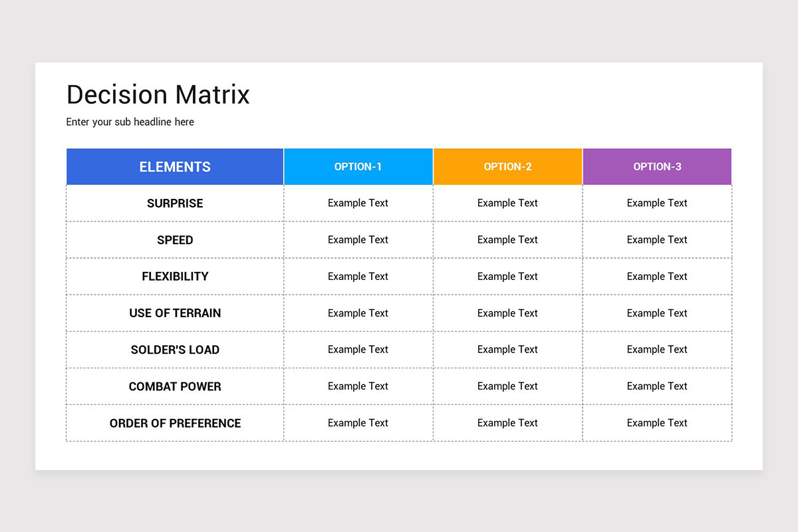Select the USE OF TERRAIN row label
The width and height of the screenshot is (798, 532).
[175, 313]
